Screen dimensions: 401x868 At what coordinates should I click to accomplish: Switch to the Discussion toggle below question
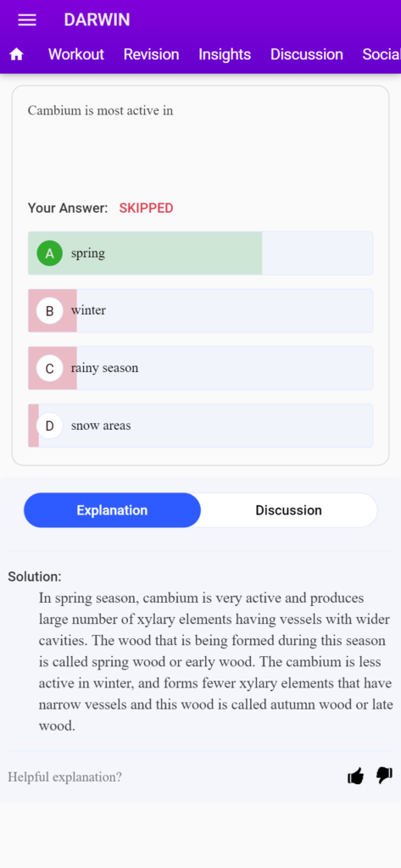pos(288,510)
